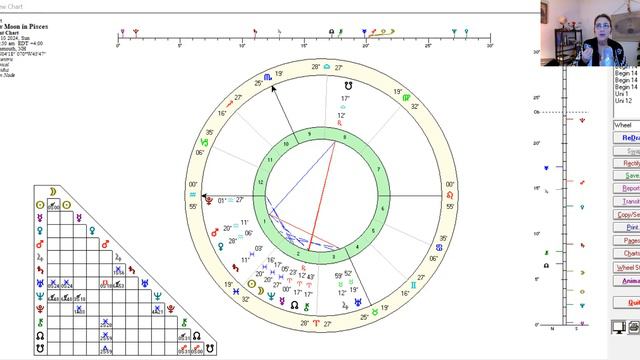Image resolution: width=640 pixels, height=360 pixels.
Task: Click Saturn-Jupiter sextile cell in aspect grid
Action: [x=118, y=270]
